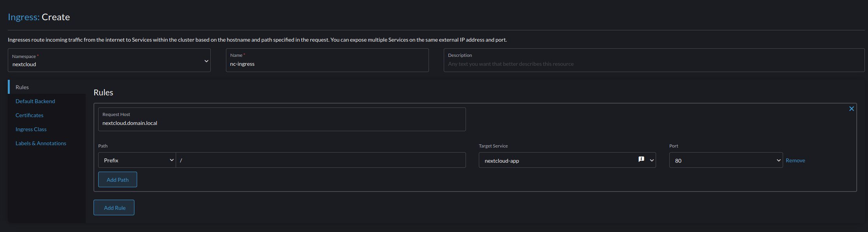The image size is (868, 232).
Task: Focus the Name input field
Action: pyautogui.click(x=327, y=60)
